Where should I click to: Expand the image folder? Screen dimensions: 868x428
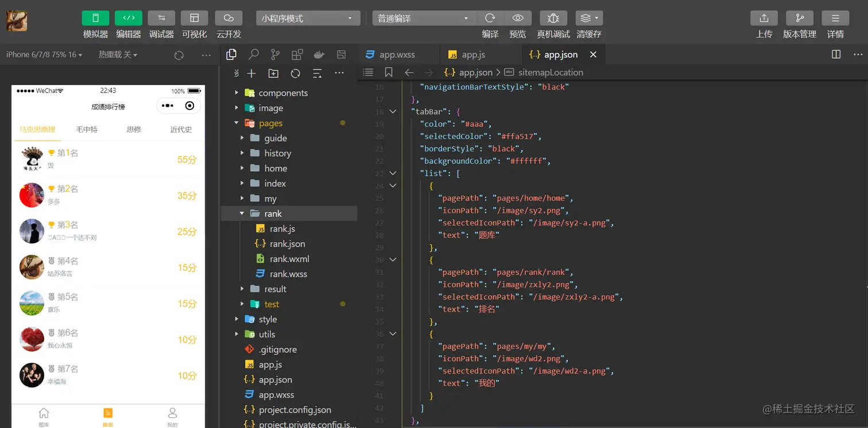pos(289,108)
